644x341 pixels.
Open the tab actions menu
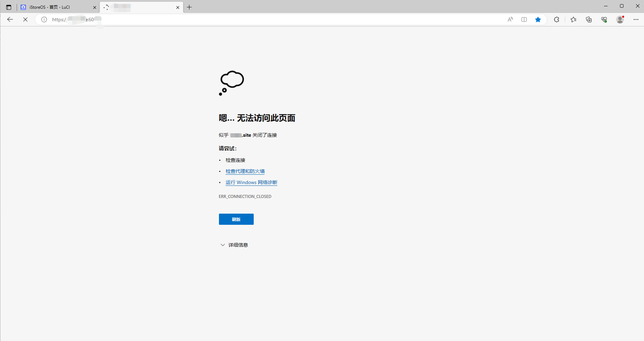[9, 7]
